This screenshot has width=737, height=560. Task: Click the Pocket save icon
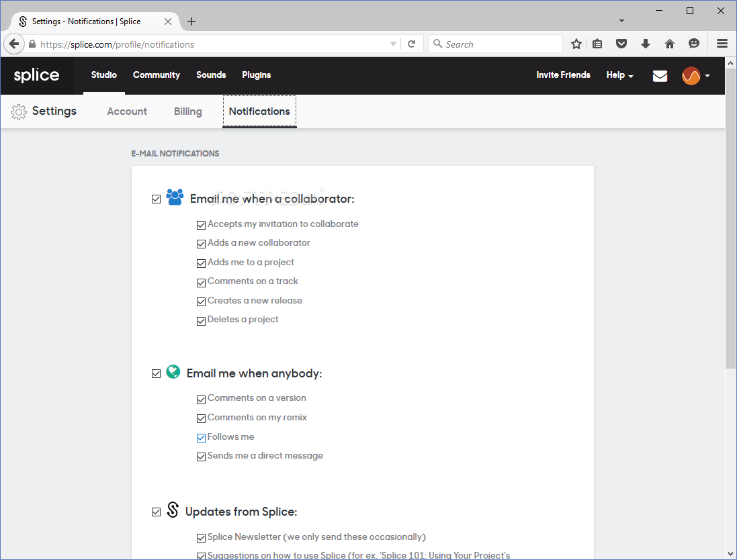click(621, 44)
